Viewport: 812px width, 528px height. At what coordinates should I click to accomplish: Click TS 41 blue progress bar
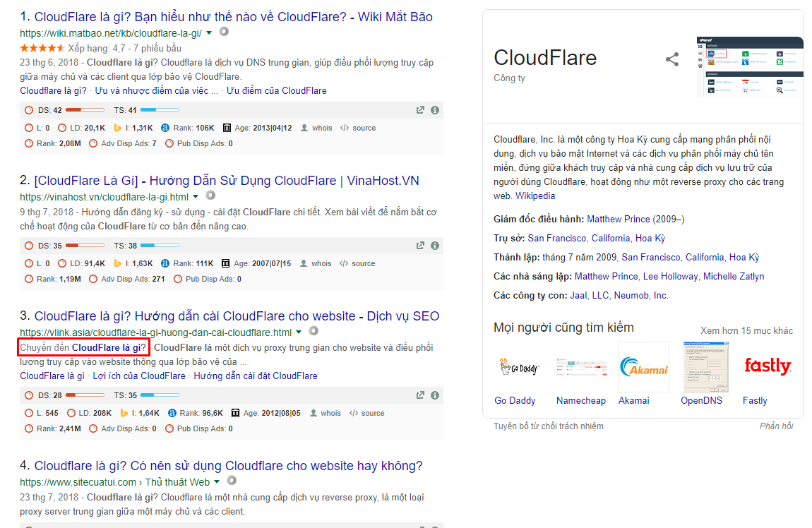click(160, 109)
